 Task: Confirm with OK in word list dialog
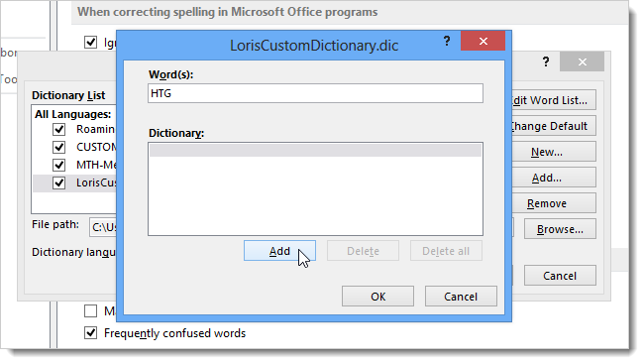click(377, 297)
